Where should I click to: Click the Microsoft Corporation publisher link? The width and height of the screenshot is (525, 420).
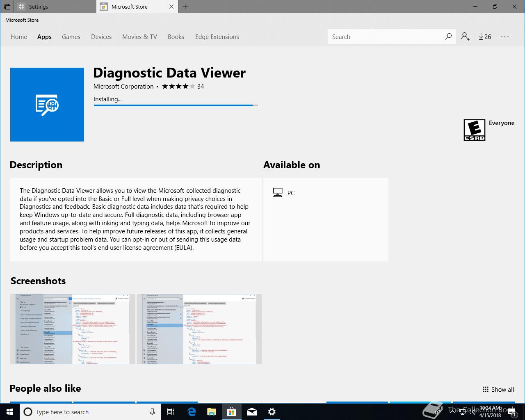123,87
